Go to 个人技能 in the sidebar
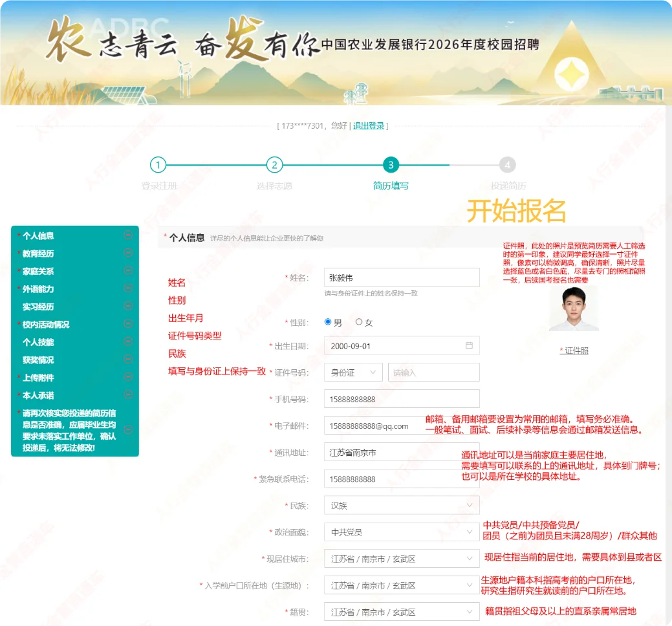This screenshot has height=626, width=672. click(38, 342)
